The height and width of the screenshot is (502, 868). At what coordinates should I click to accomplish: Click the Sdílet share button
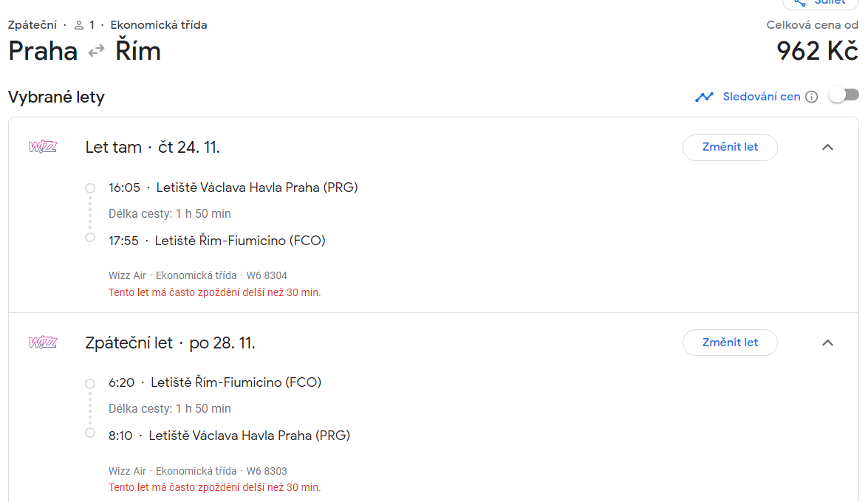pos(820,3)
